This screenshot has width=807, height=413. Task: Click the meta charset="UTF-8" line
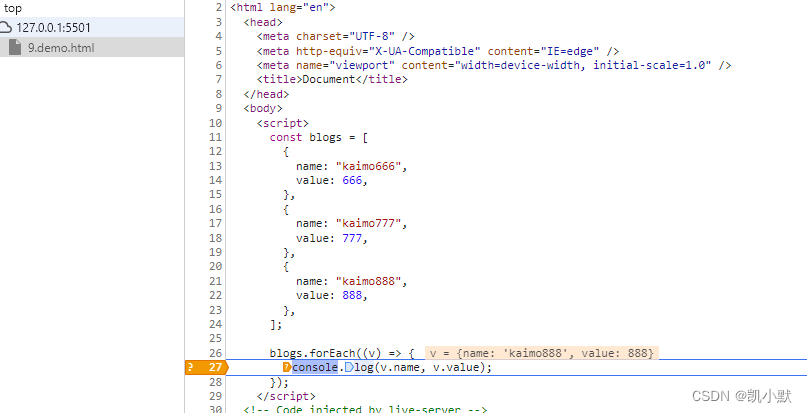tap(336, 37)
